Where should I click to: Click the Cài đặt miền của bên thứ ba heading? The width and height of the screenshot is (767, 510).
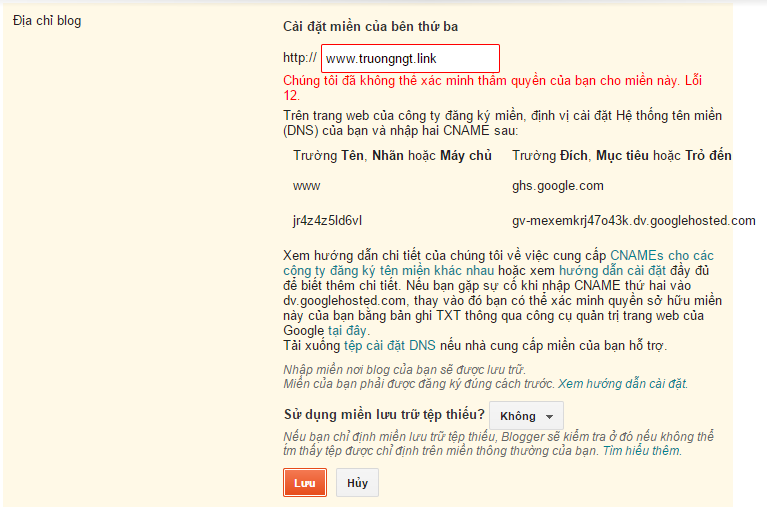coord(370,26)
